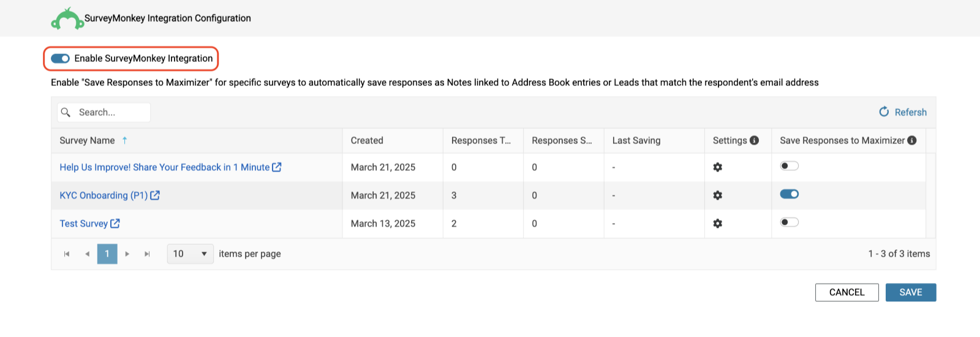Click the Refersh link
The width and height of the screenshot is (980, 337).
point(910,112)
